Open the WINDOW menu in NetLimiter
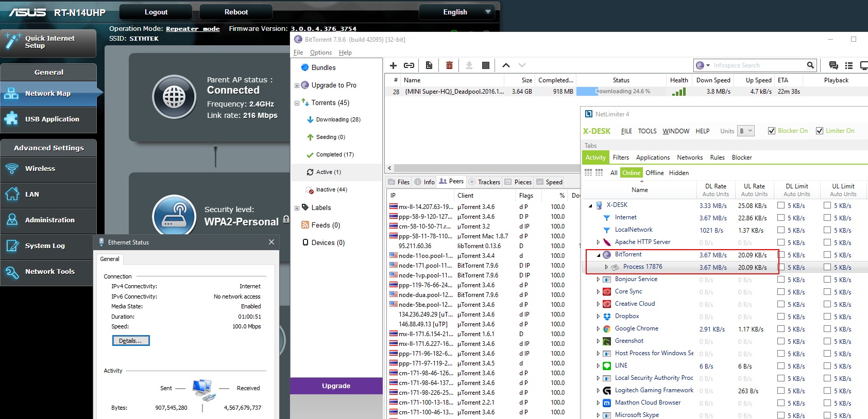This screenshot has width=868, height=419. point(676,131)
